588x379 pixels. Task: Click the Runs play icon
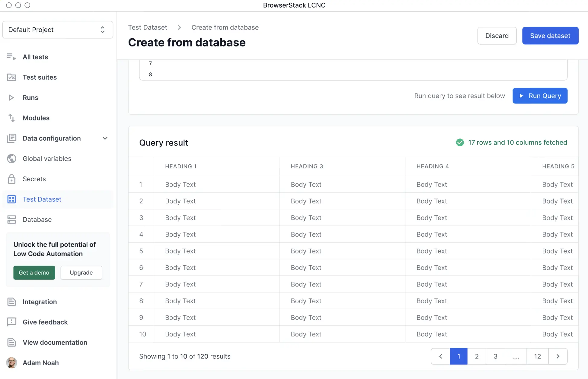(11, 97)
